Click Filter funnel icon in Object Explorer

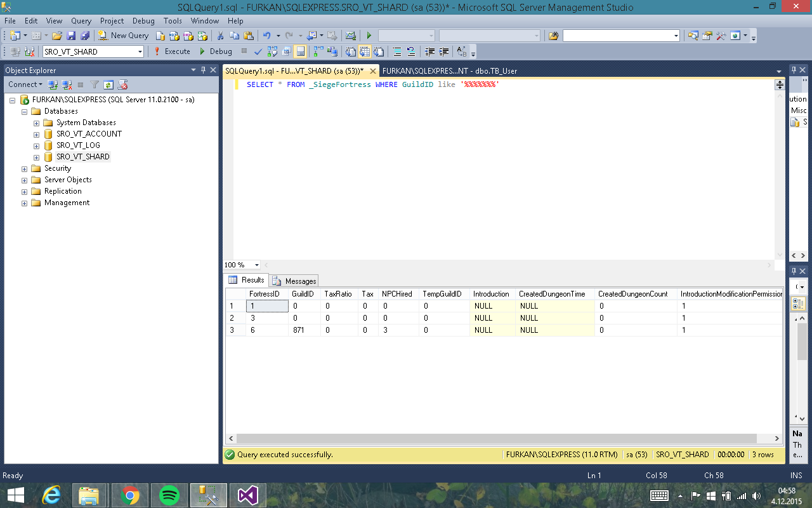click(95, 84)
